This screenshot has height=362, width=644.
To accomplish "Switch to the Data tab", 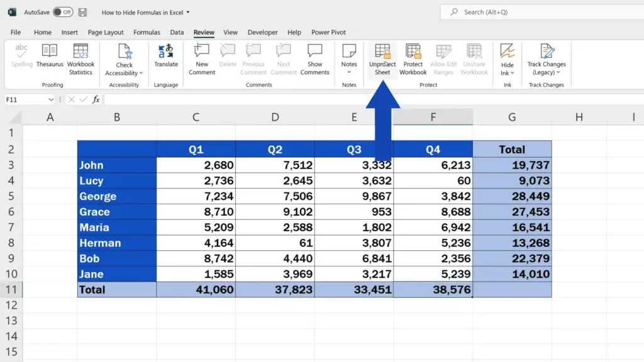I will (x=177, y=32).
